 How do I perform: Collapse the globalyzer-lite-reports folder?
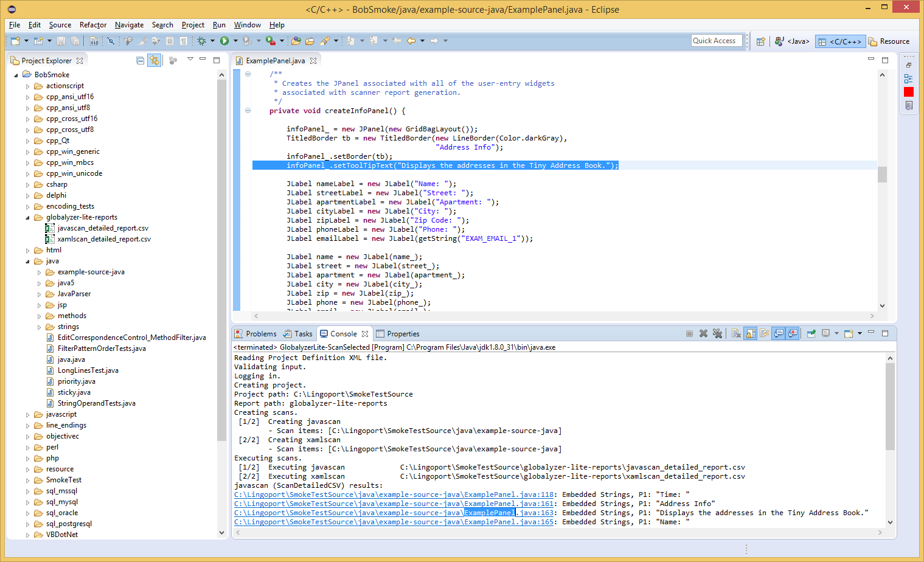[x=27, y=217]
